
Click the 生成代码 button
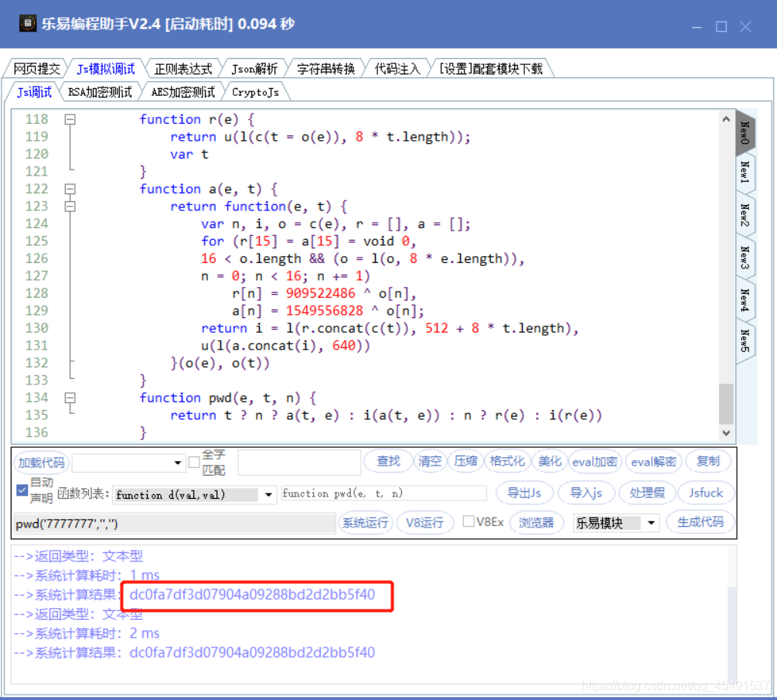point(700,523)
